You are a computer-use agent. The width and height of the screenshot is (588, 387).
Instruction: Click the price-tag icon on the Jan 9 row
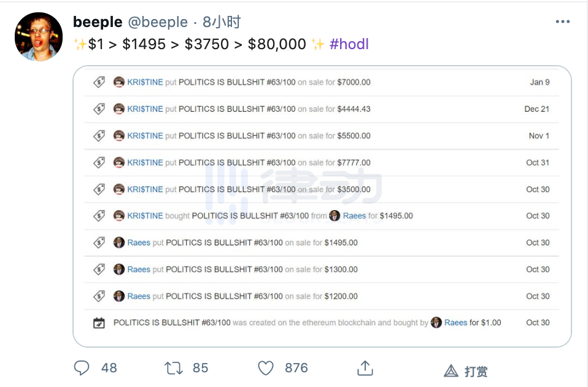pos(99,82)
